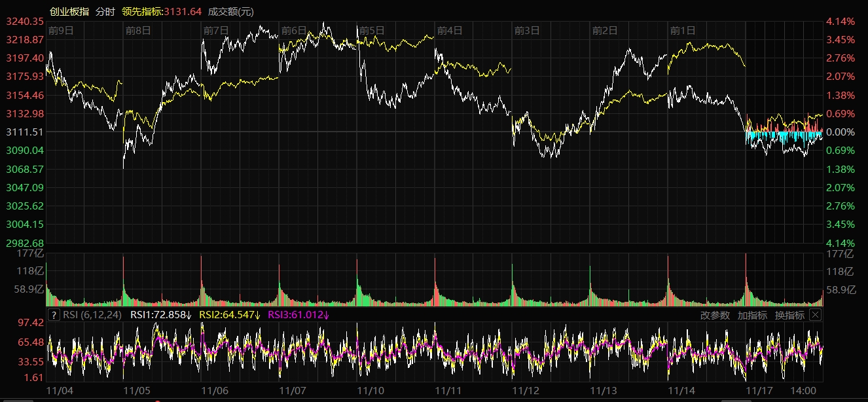This screenshot has width=868, height=402.
Task: Toggle the 成交额(元) turnover display
Action: (x=230, y=12)
